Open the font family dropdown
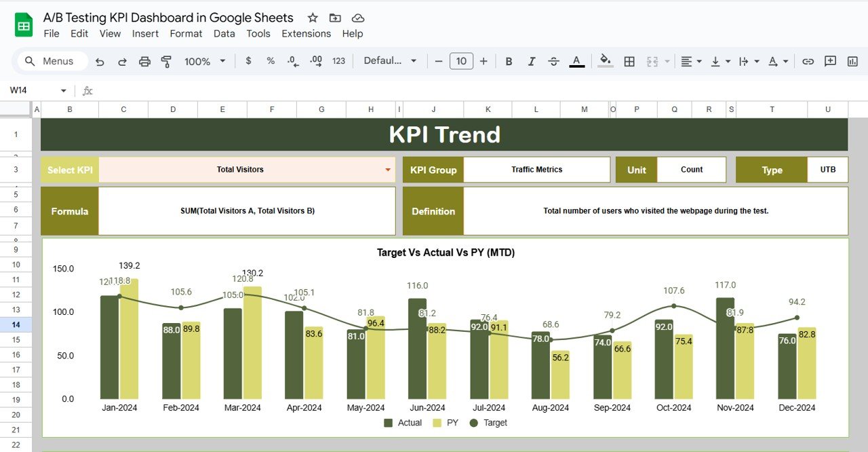This screenshot has width=868, height=452. coord(390,60)
